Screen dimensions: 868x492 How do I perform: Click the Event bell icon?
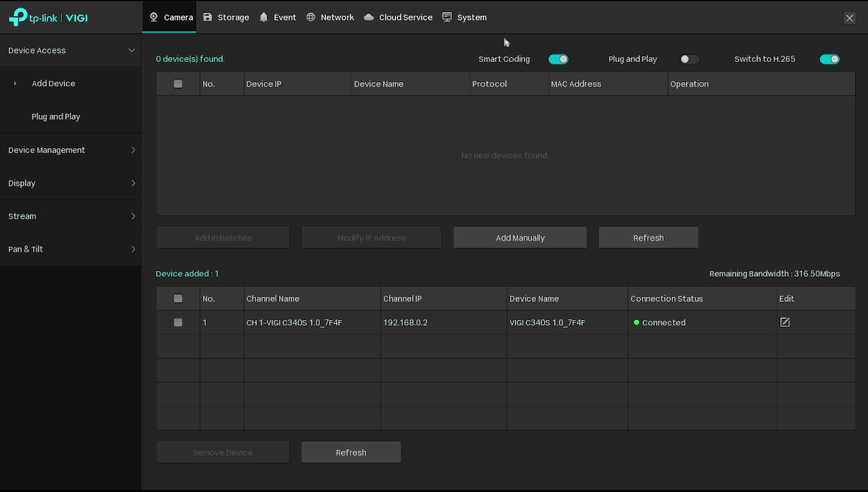(x=263, y=17)
